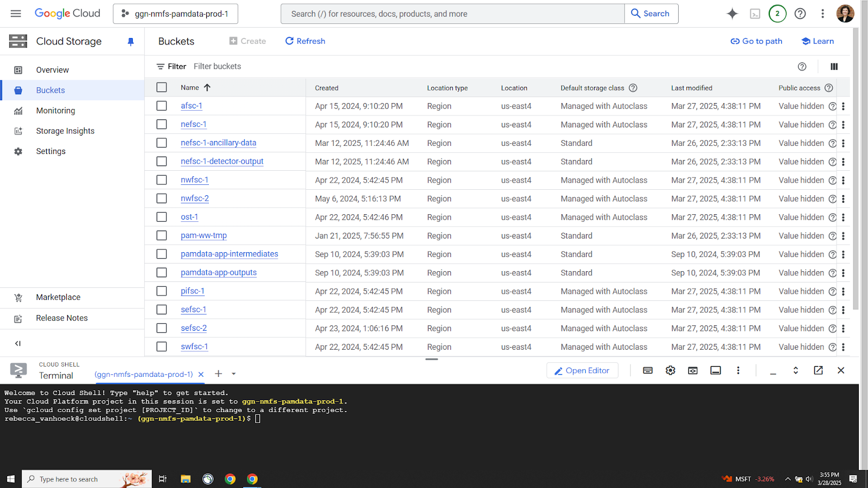Unpin Cloud Storage using the pin icon
This screenshot has height=488, width=868.
131,42
